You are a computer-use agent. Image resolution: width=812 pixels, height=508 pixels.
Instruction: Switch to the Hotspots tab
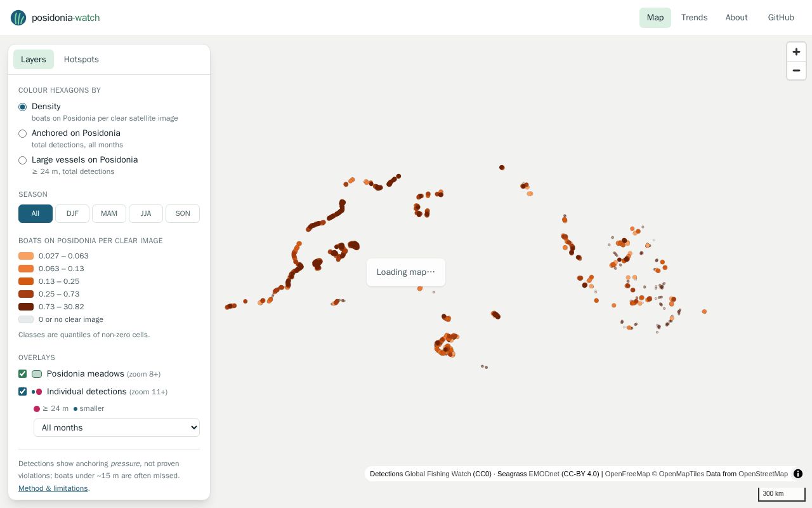81,59
